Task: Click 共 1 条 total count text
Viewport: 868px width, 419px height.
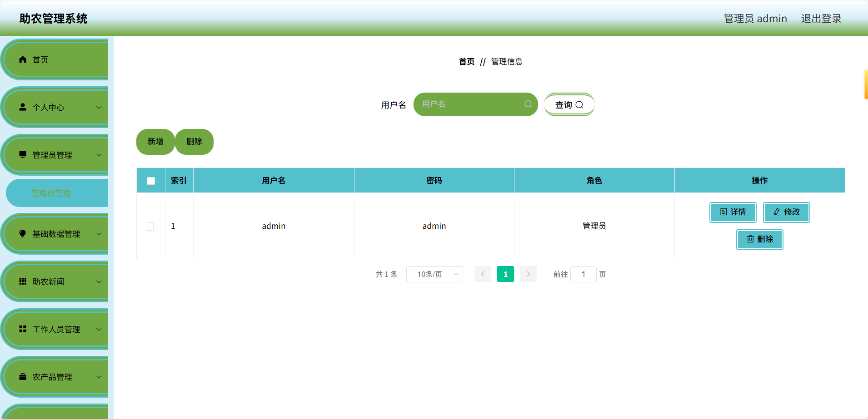Action: pos(386,274)
